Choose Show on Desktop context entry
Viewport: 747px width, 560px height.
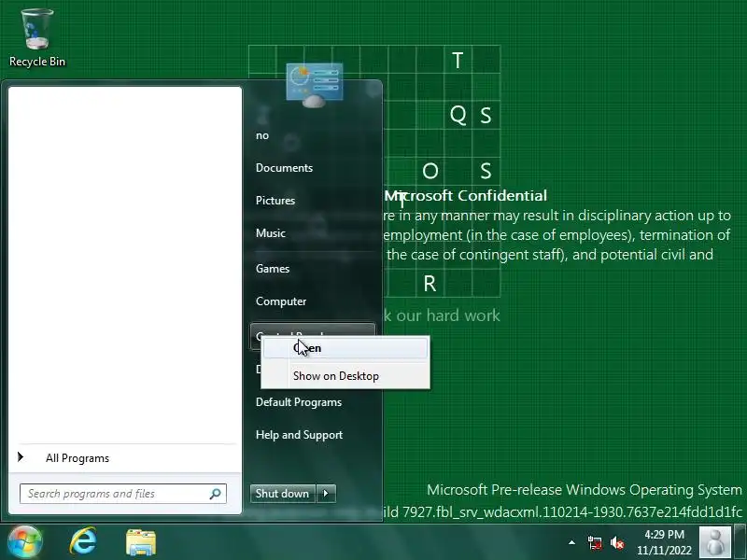[x=345, y=376]
